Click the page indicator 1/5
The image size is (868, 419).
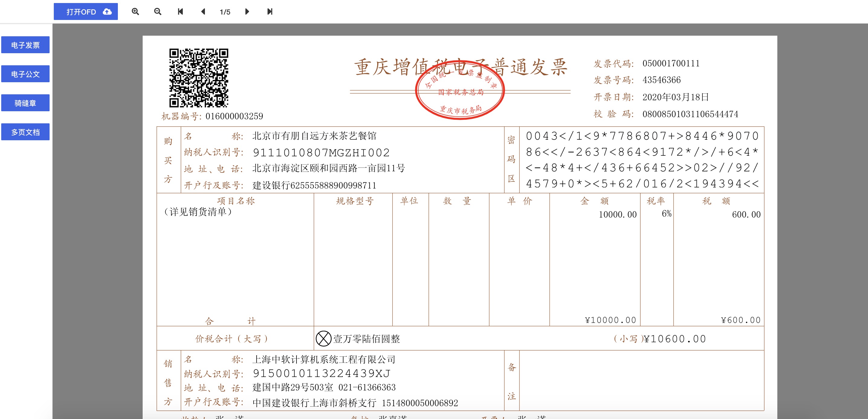click(x=225, y=12)
